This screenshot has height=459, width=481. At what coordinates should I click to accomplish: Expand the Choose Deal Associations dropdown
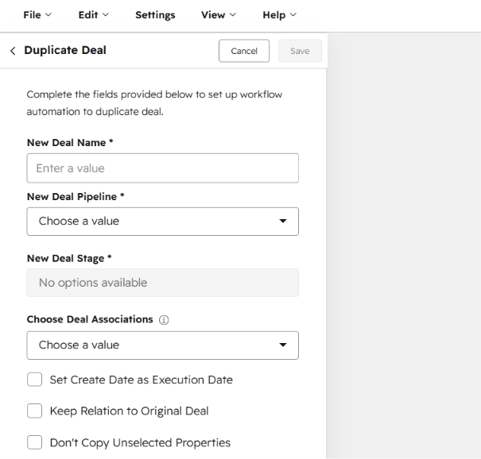163,345
